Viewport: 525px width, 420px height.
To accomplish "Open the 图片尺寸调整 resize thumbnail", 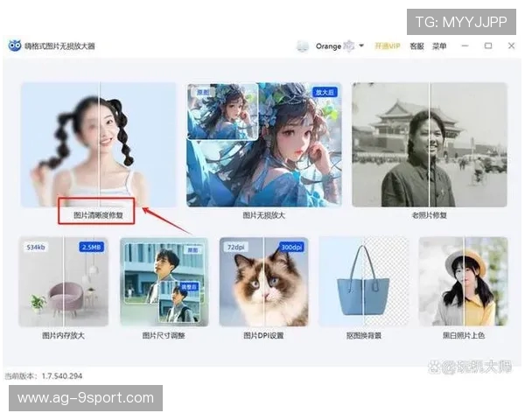I will (x=164, y=282).
